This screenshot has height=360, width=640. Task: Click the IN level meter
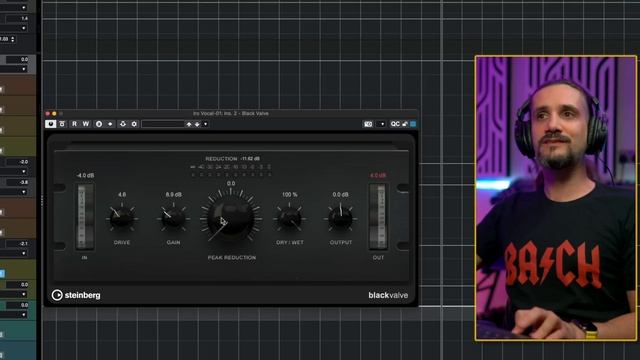click(x=85, y=217)
